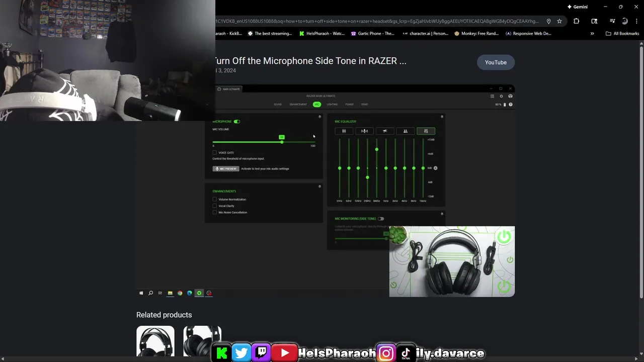Open File Explorer in video taskbar
644x362 pixels.
[170, 293]
